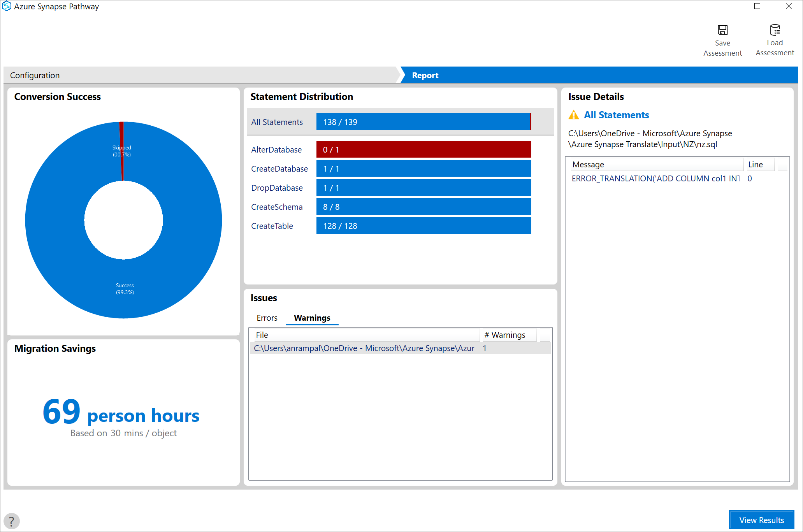The image size is (803, 532).
Task: Click the CreateTable statement row icon
Action: tap(272, 226)
